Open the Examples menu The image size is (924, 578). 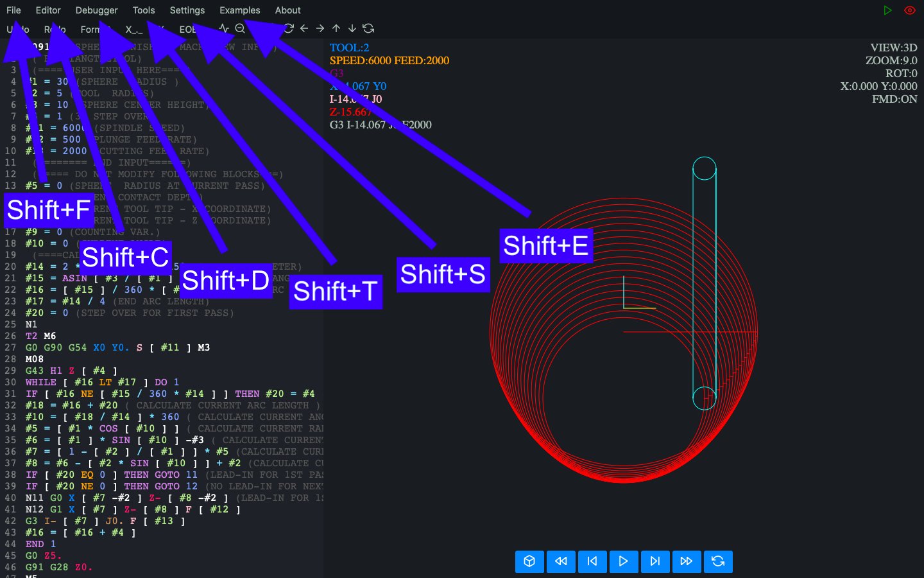240,10
